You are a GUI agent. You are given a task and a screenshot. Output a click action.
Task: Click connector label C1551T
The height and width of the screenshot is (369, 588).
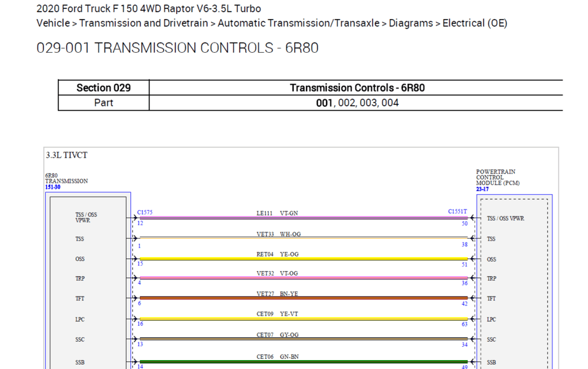pyautogui.click(x=457, y=212)
